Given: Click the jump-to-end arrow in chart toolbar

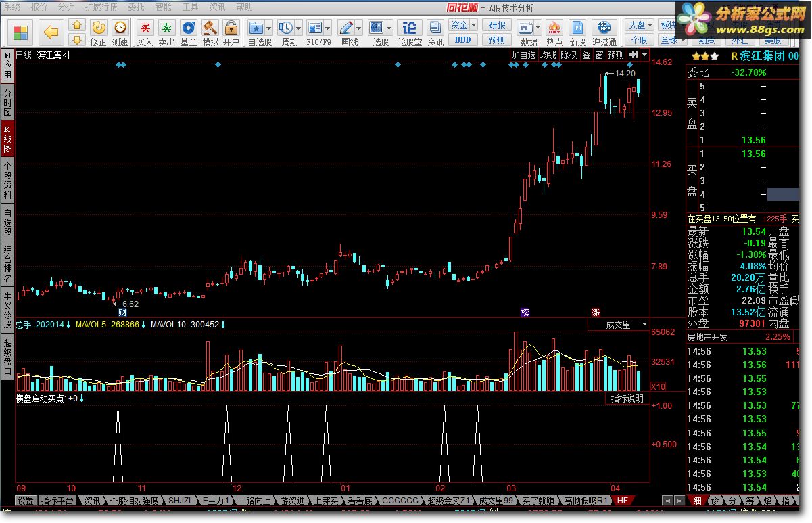Looking at the screenshot, I should click(634, 55).
